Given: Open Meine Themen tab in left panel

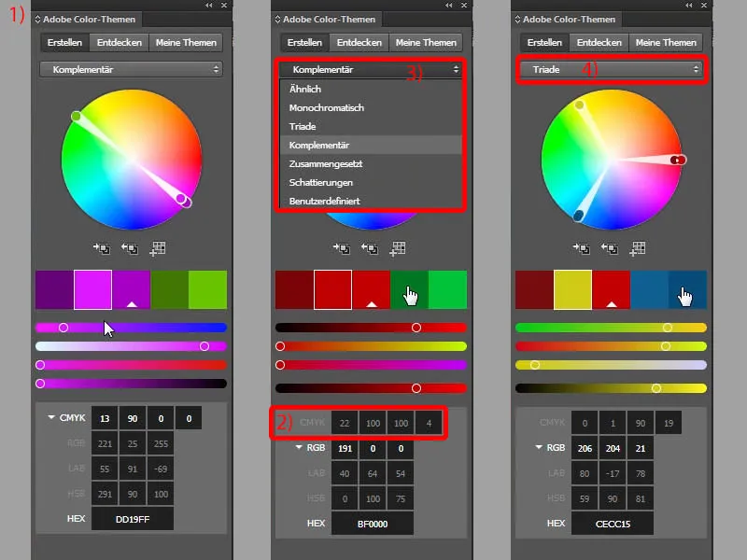Looking at the screenshot, I should coord(186,42).
